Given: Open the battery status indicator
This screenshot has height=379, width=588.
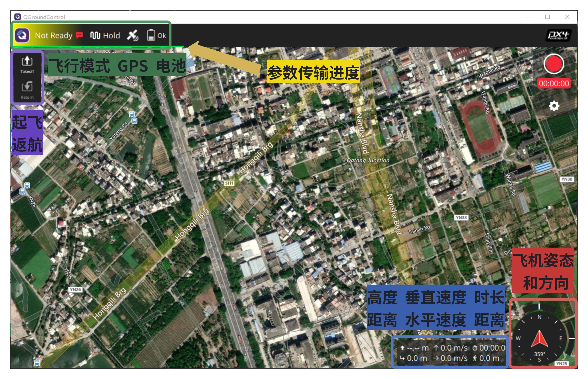Looking at the screenshot, I should [157, 35].
